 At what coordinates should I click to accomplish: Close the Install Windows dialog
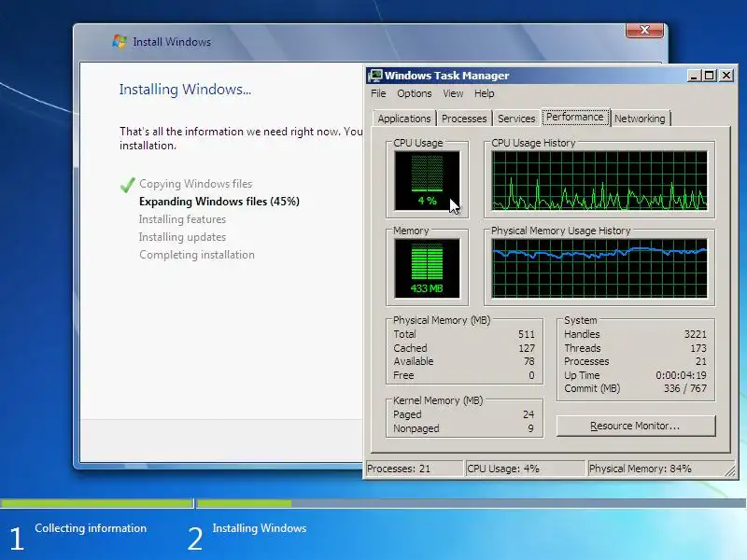(644, 30)
